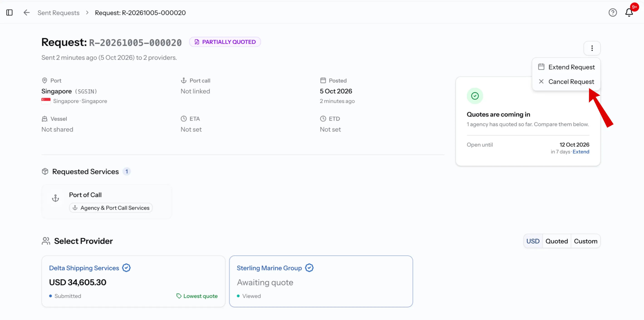Click the Singapore flag icon
Viewport: 644px width, 320px height.
tap(46, 101)
